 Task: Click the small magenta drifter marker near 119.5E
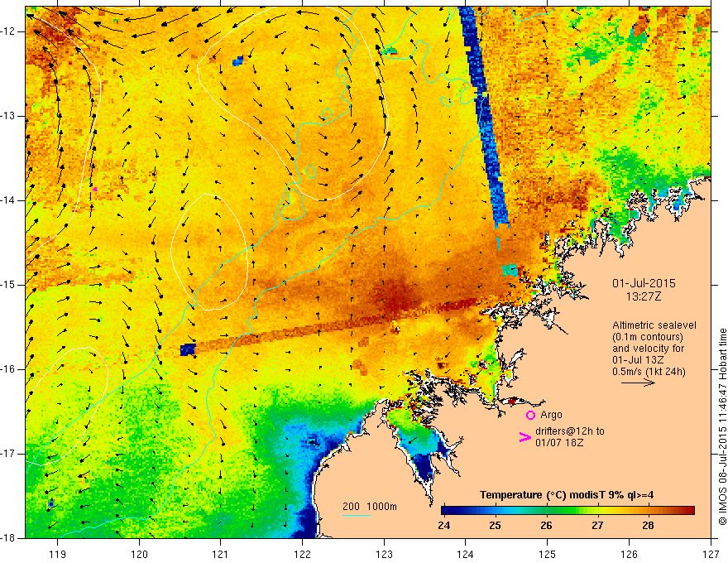[x=94, y=189]
